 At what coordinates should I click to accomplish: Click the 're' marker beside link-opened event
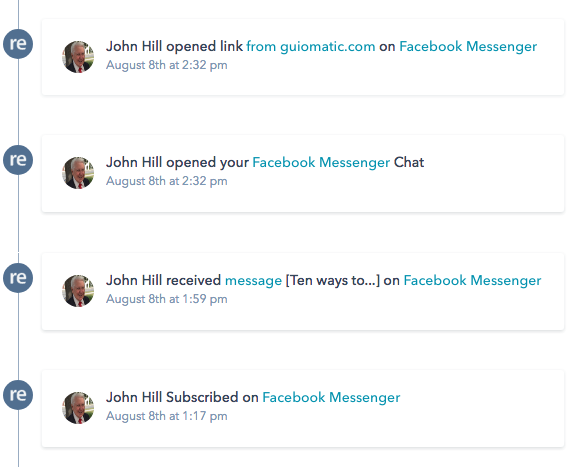coord(18,44)
